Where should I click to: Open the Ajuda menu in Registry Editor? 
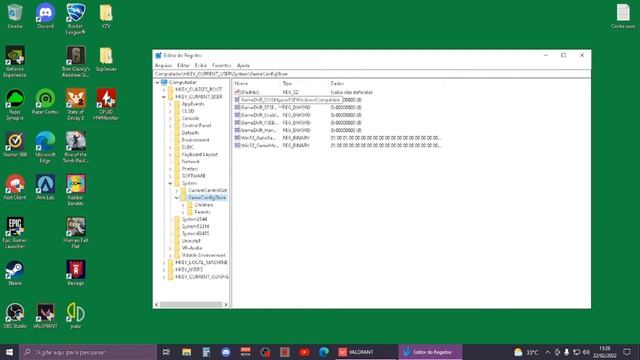tap(243, 65)
